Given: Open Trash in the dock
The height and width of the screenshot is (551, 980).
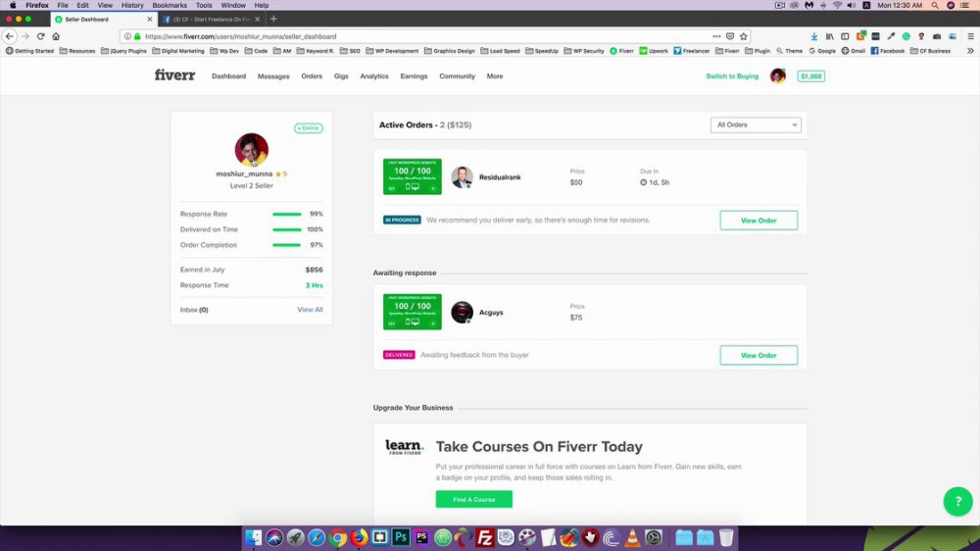Looking at the screenshot, I should (725, 537).
